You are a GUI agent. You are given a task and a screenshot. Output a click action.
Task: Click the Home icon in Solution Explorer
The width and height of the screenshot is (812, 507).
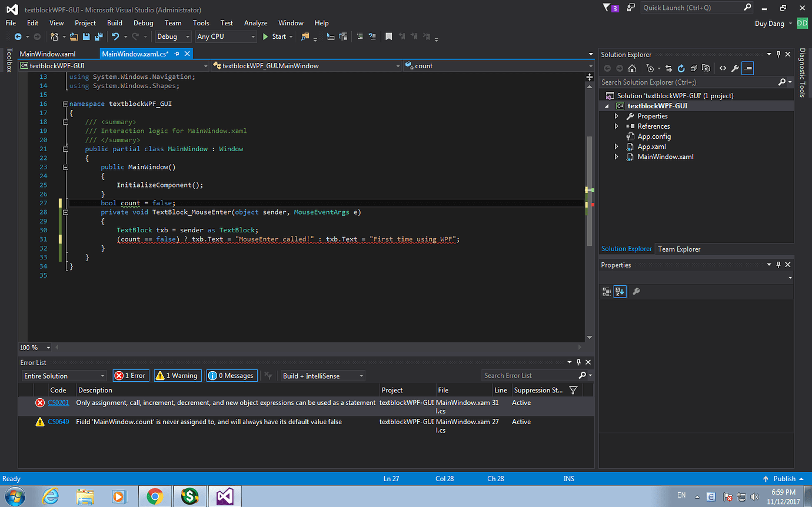[x=632, y=68]
